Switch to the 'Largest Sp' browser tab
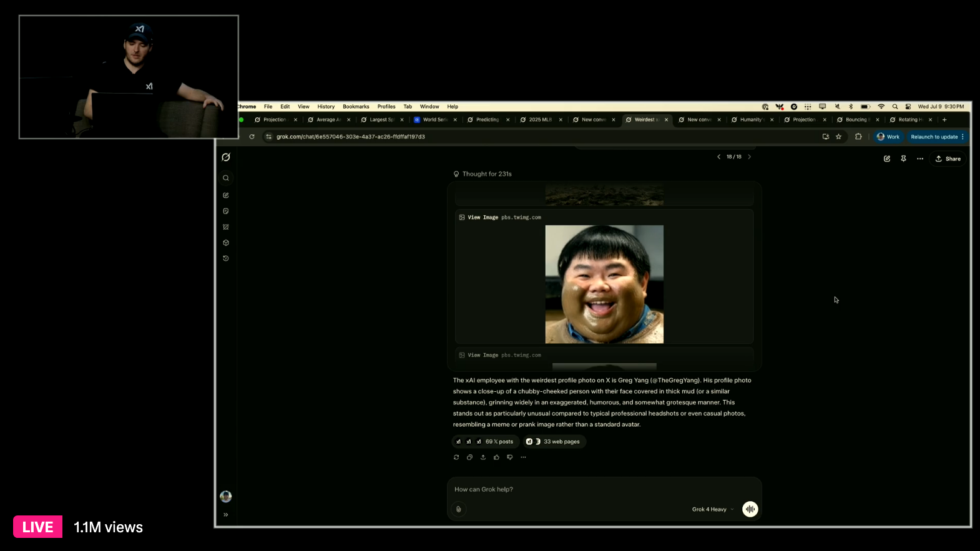980x551 pixels. coord(381,120)
